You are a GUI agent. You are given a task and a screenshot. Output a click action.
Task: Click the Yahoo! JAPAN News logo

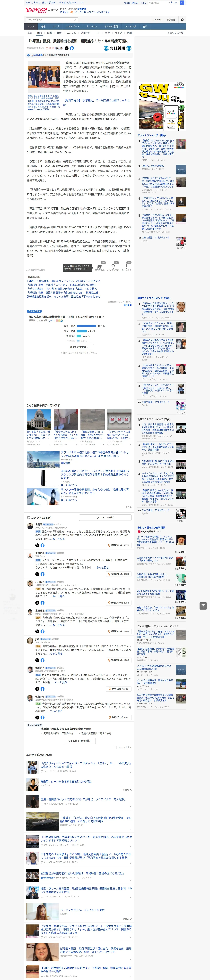[x=42, y=10]
